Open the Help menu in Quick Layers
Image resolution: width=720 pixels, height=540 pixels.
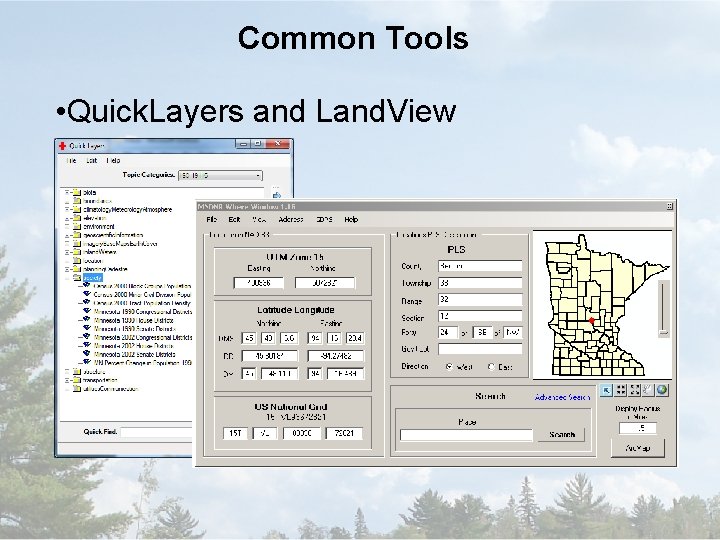(113, 160)
